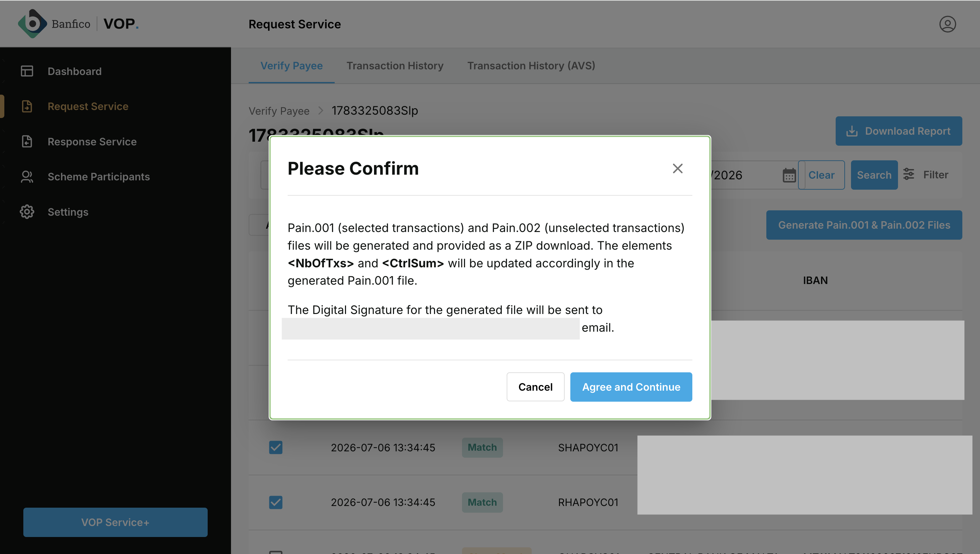980x554 pixels.
Task: Click the Search button
Action: coord(874,175)
